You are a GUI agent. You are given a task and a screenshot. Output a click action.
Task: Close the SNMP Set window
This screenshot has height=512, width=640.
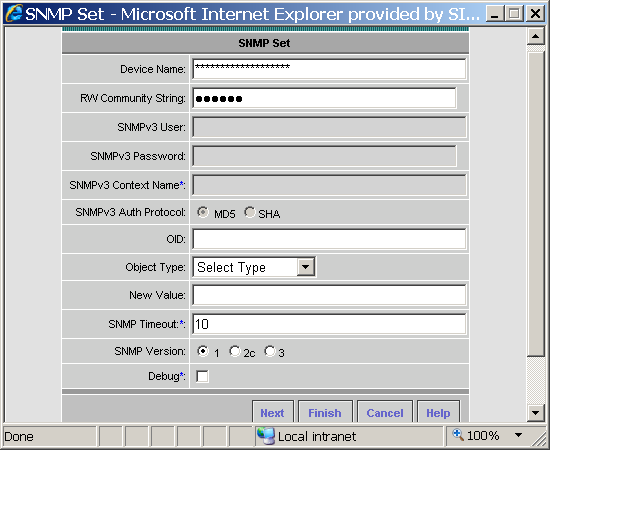[x=535, y=14]
